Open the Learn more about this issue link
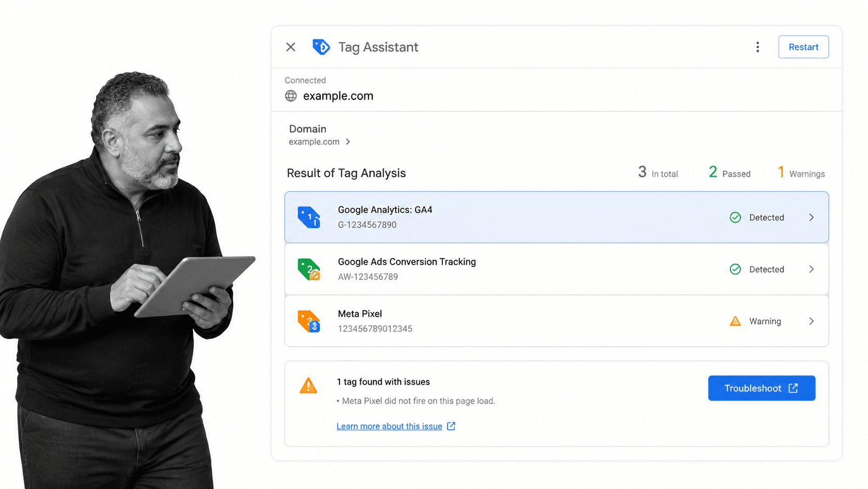 tap(389, 426)
